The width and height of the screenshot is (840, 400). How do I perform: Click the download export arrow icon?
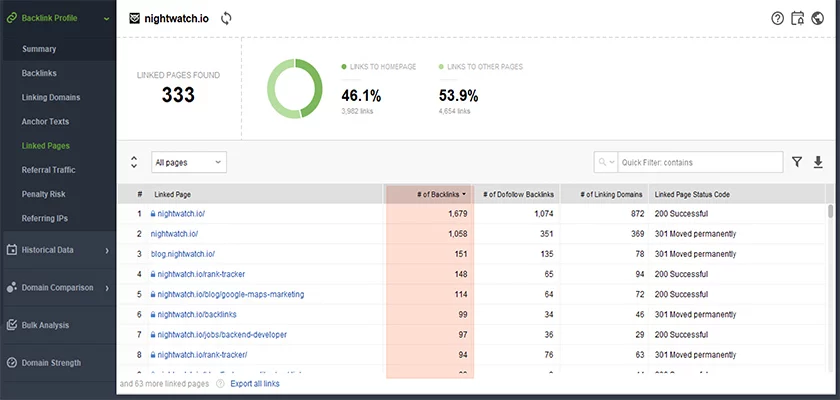[x=818, y=162]
